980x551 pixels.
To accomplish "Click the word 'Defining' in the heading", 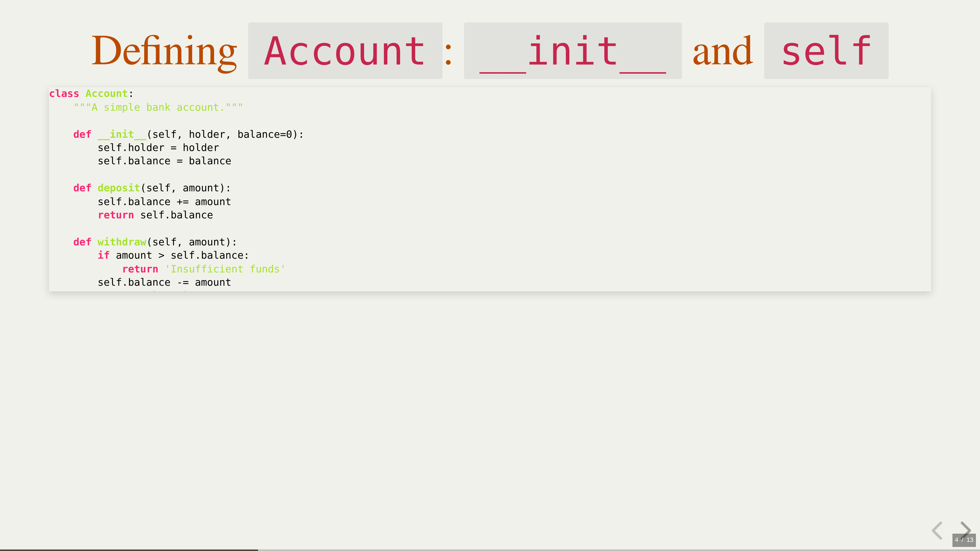I will [164, 51].
